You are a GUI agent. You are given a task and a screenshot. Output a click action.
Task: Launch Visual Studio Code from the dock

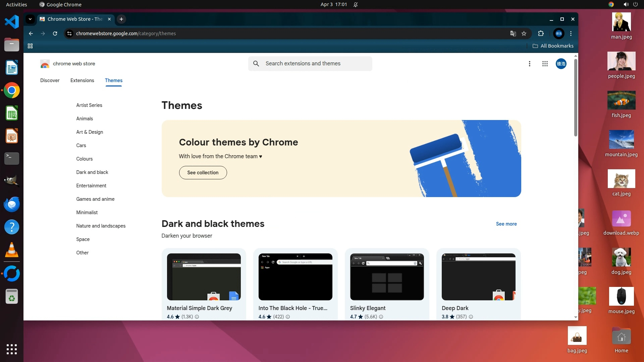(x=12, y=22)
